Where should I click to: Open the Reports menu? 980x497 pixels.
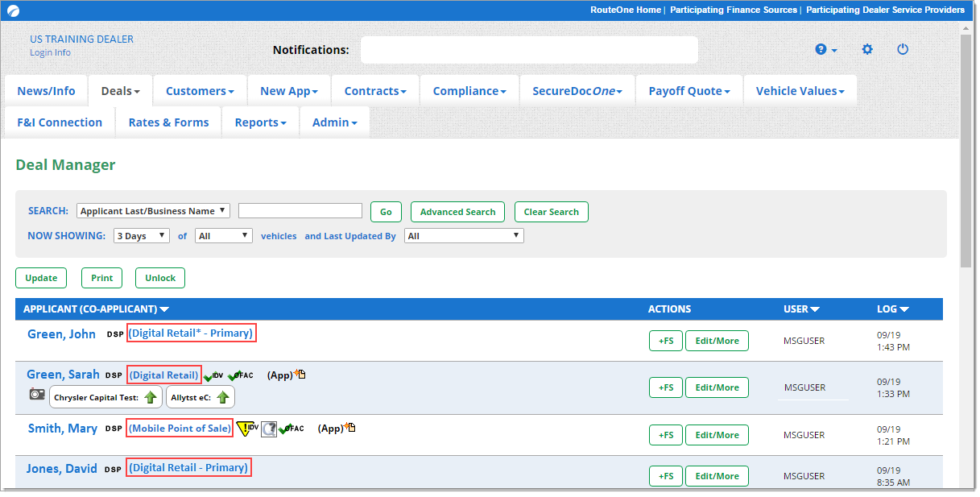coord(261,122)
